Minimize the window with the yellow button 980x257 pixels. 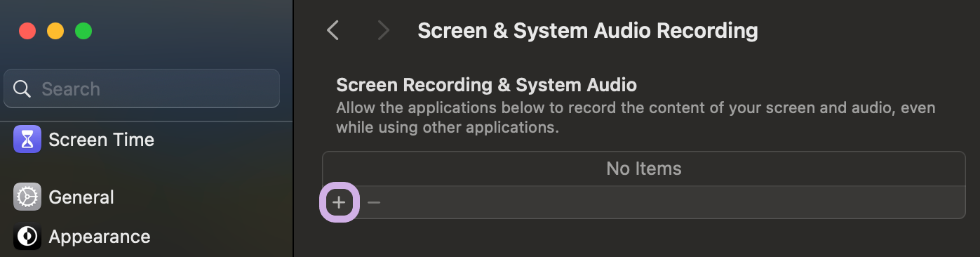click(x=55, y=31)
